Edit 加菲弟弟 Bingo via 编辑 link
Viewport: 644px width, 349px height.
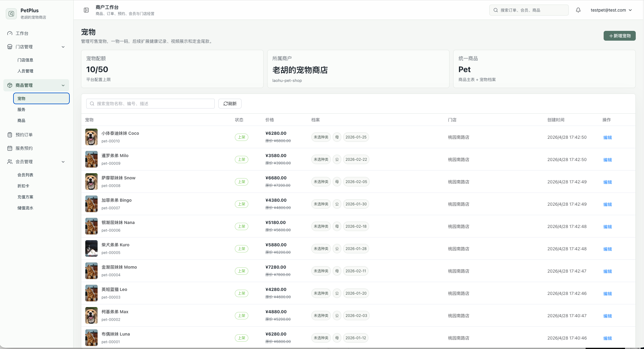click(x=608, y=204)
